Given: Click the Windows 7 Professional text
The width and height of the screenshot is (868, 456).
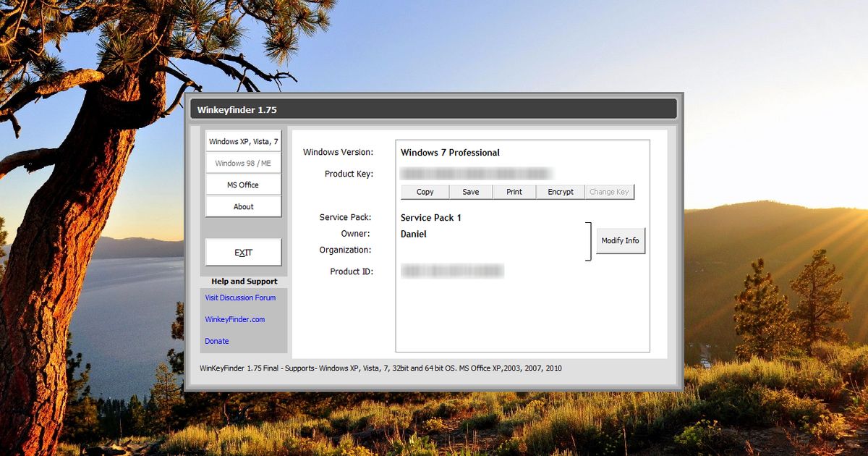Looking at the screenshot, I should (x=450, y=153).
